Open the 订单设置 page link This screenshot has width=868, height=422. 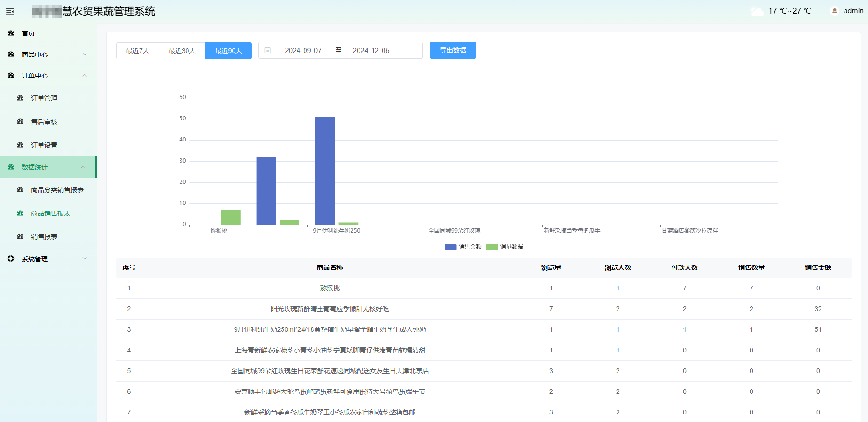click(x=44, y=145)
